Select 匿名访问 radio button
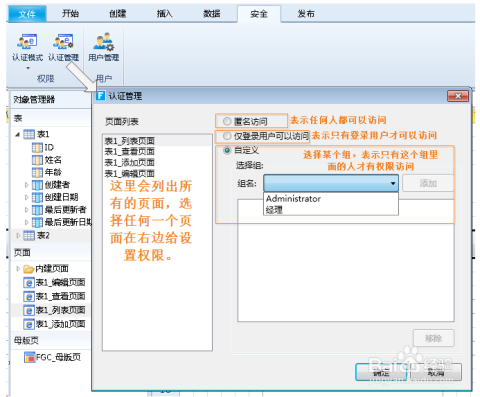The height and width of the screenshot is (397, 480). point(227,121)
